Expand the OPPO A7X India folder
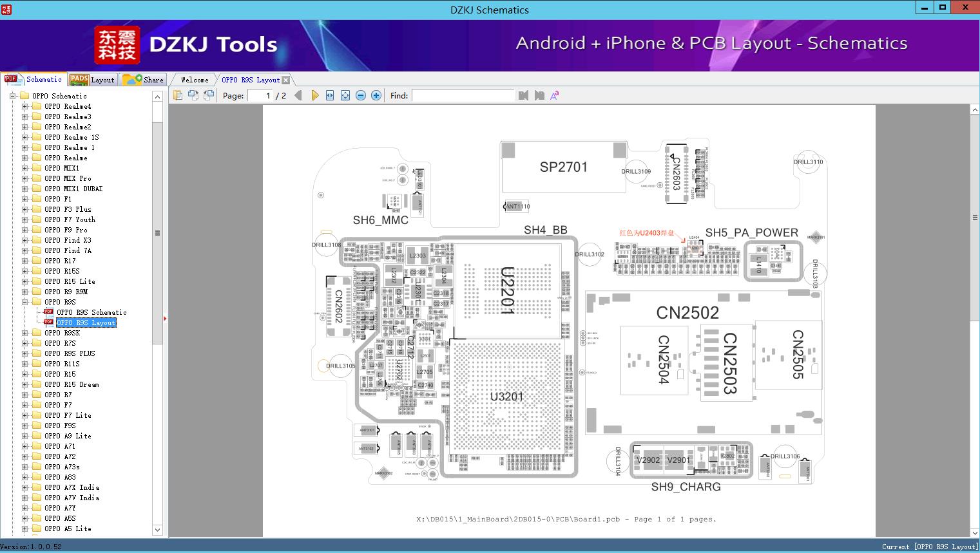 [x=24, y=487]
